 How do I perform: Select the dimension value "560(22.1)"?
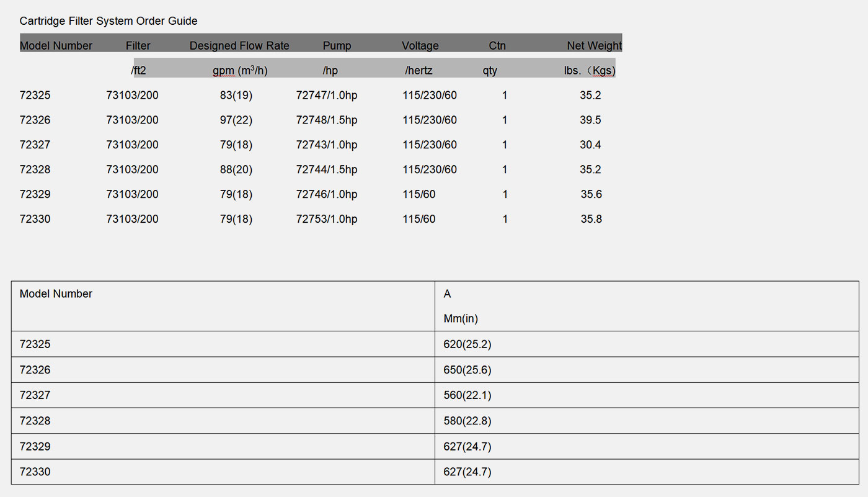point(467,395)
